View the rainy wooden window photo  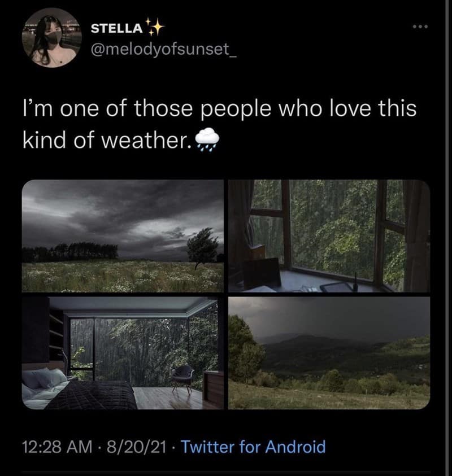(x=329, y=236)
